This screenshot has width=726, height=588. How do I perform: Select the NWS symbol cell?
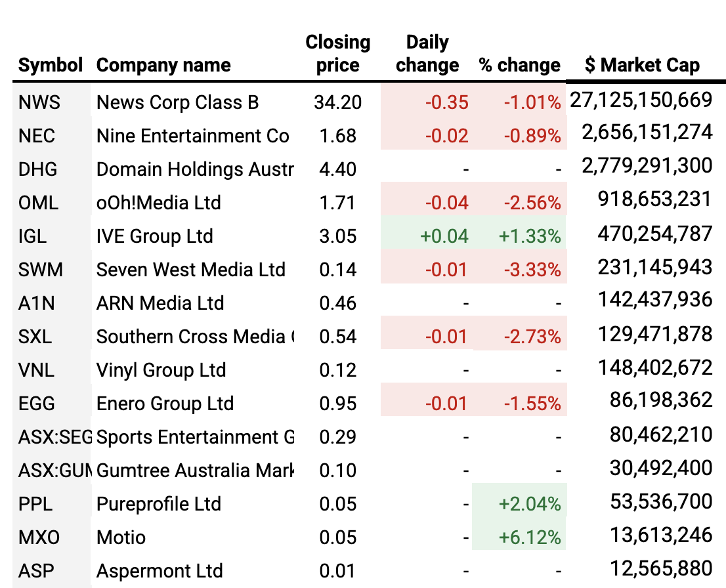point(39,102)
